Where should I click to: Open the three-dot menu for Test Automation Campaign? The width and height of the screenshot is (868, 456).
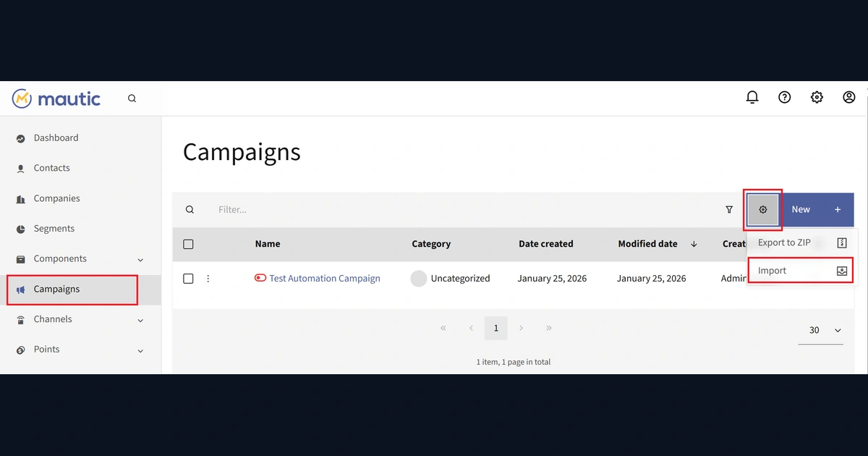(208, 279)
